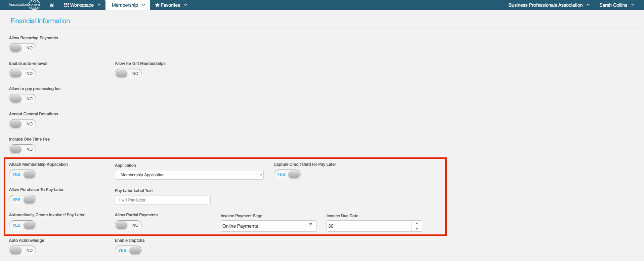Disable Capture Credit Card for Pay Later
Viewport: 644px width, 261px height.
(287, 175)
